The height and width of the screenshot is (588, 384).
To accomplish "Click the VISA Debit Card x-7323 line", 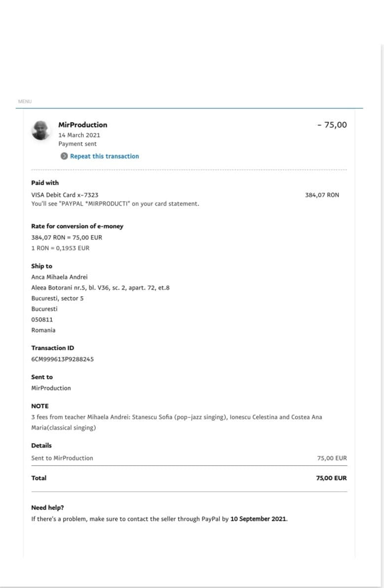I will 65,195.
